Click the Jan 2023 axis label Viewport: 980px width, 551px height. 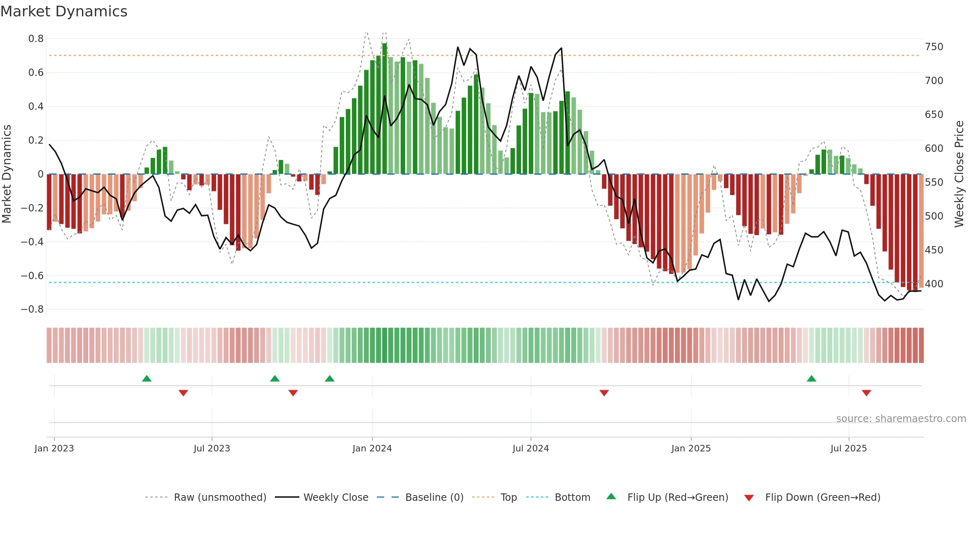tap(54, 448)
